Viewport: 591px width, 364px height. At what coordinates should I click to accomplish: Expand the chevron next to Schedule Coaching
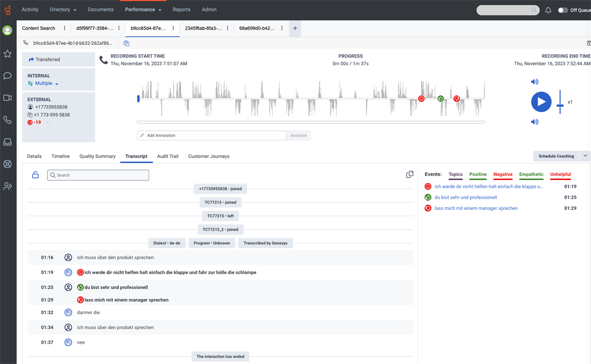[586, 156]
